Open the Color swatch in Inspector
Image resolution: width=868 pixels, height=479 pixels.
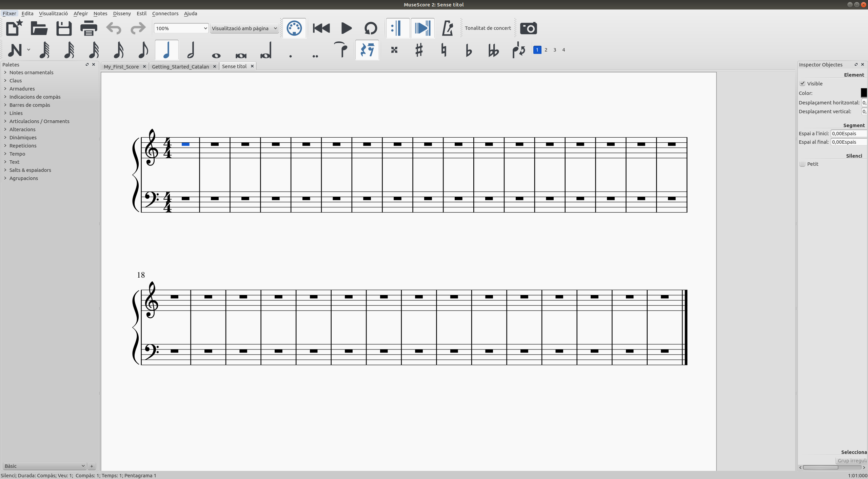[x=864, y=93]
